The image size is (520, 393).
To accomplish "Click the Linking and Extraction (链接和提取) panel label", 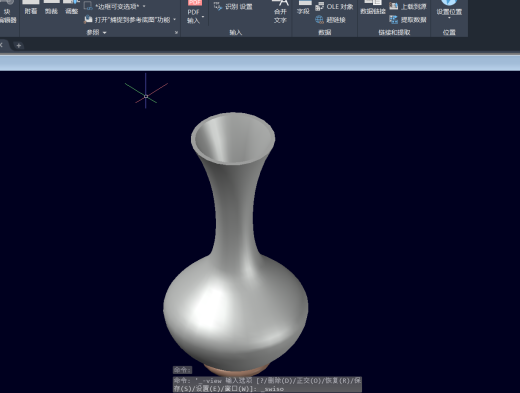I will pos(394,32).
